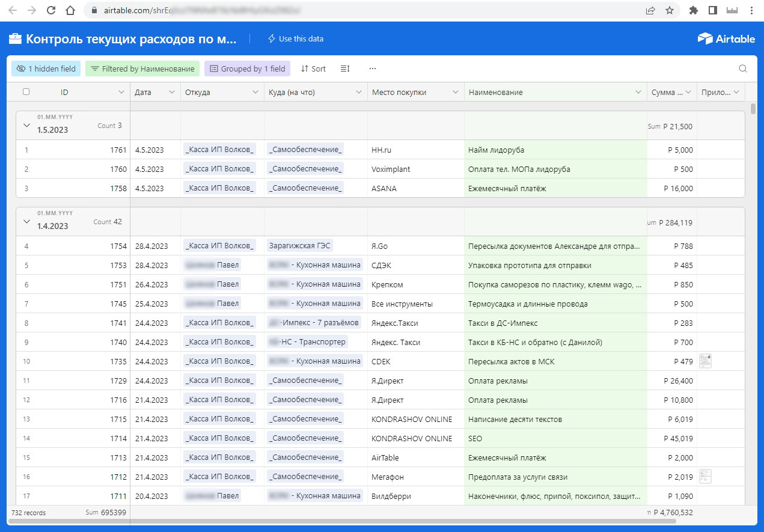Select the AirTable cell
Viewport: 764px width, 532px height.
click(x=416, y=457)
